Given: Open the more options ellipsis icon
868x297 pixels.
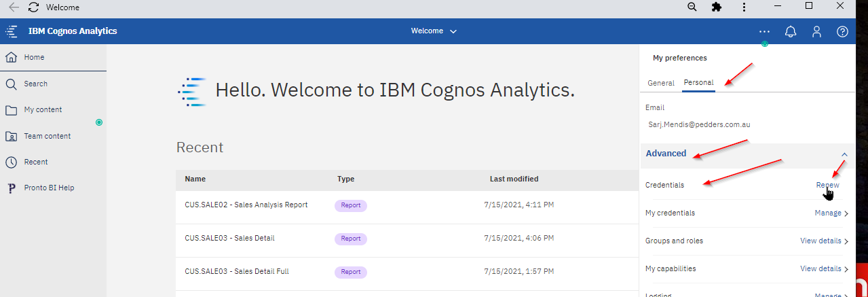Looking at the screenshot, I should [765, 31].
